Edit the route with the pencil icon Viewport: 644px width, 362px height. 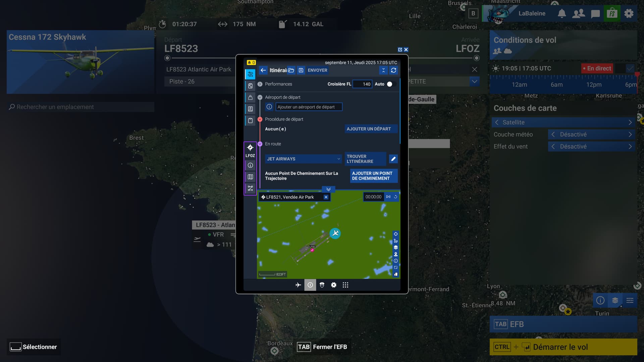click(x=393, y=159)
